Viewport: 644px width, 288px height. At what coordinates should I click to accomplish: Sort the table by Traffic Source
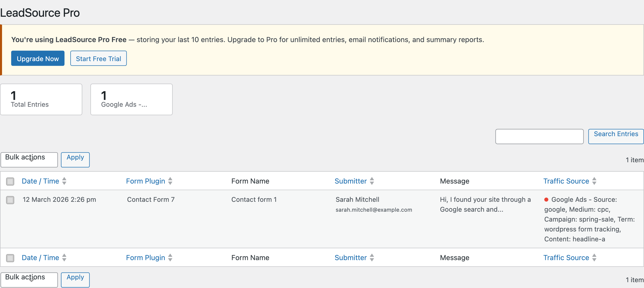(566, 181)
